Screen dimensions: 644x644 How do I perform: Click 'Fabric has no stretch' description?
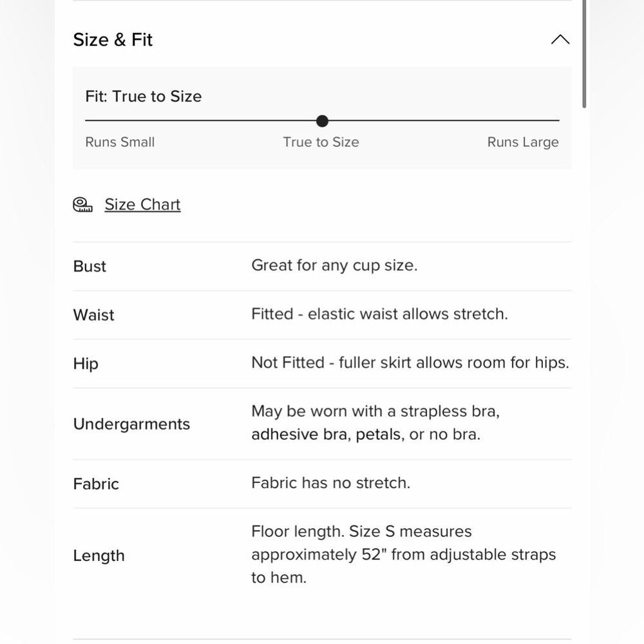331,483
